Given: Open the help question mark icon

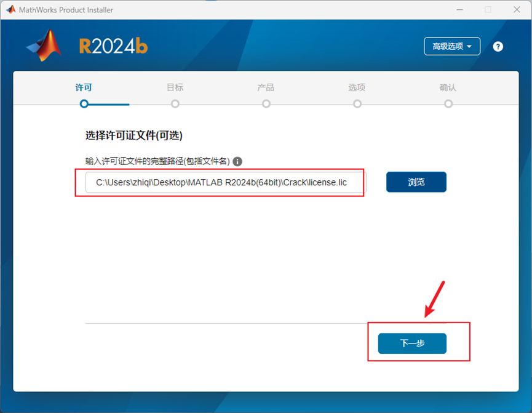Looking at the screenshot, I should 498,47.
